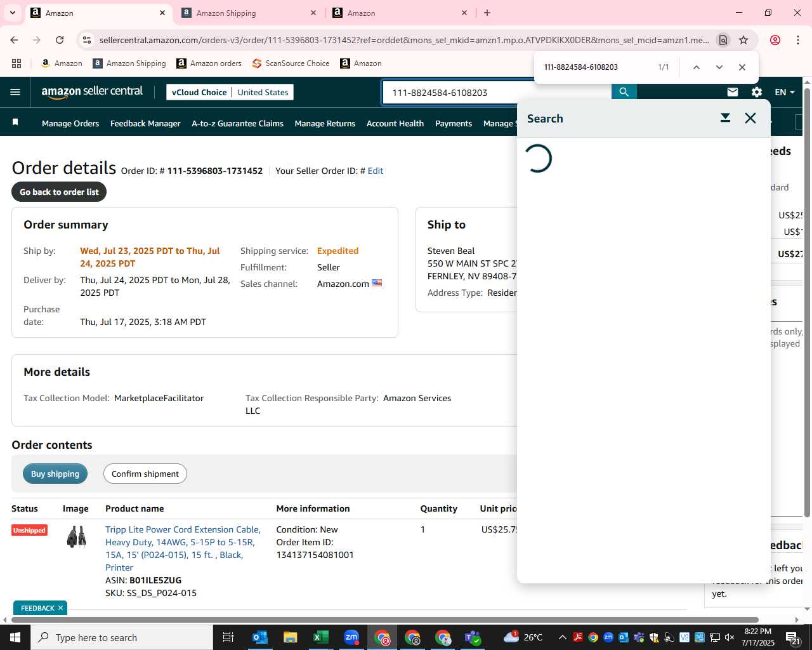Click the volume muted icon in system tray
This screenshot has height=650, width=812.
(x=730, y=637)
